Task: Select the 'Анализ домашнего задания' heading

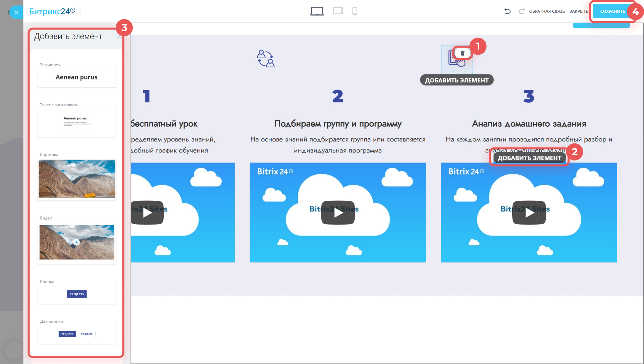Action: [529, 124]
